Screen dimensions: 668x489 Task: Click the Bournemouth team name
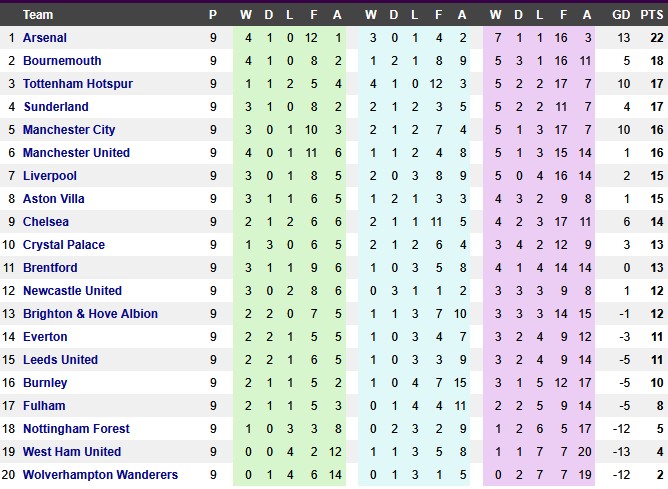coord(61,61)
